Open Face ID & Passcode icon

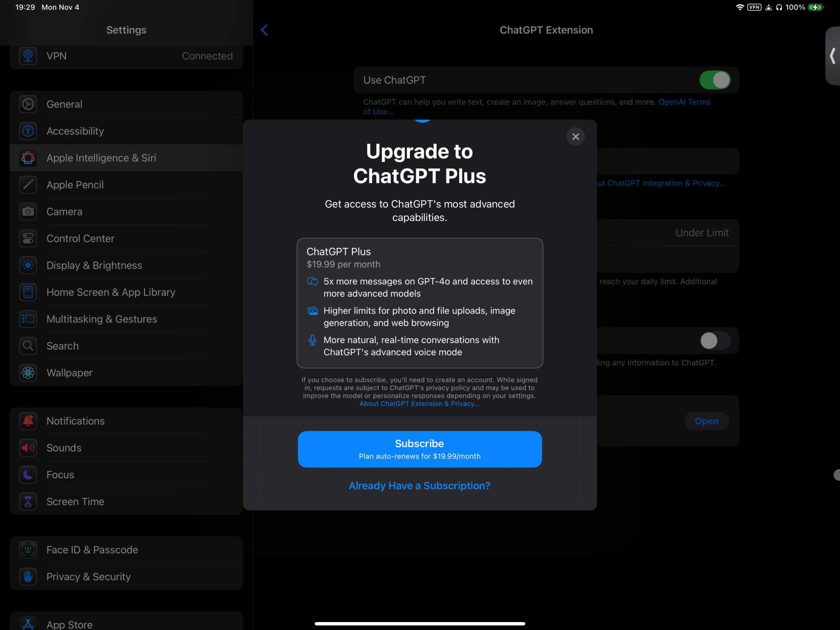(28, 550)
